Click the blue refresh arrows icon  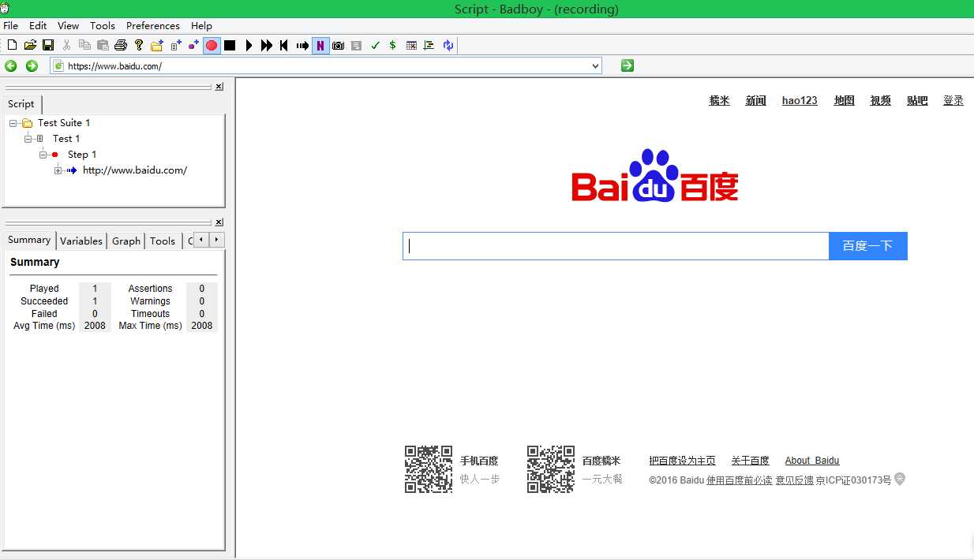click(x=448, y=46)
